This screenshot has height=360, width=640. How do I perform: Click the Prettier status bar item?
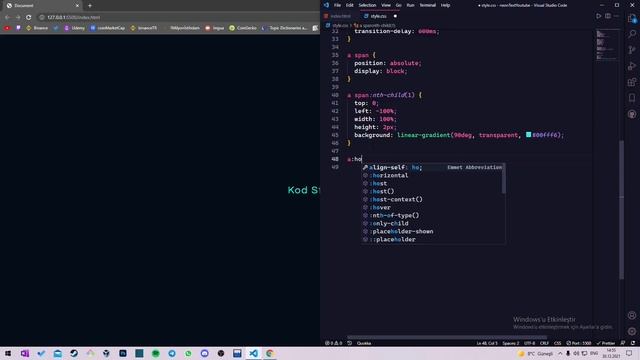pyautogui.click(x=606, y=343)
